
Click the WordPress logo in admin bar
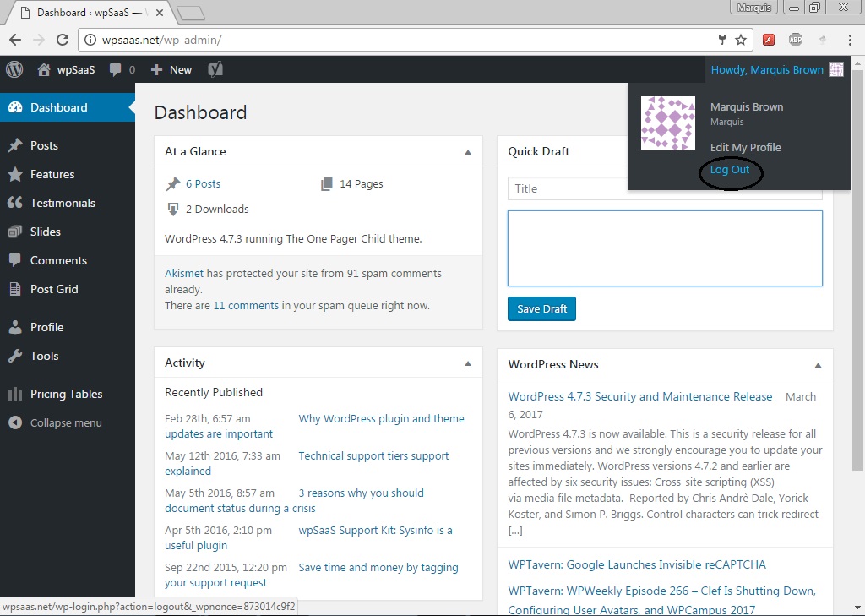tap(14, 69)
